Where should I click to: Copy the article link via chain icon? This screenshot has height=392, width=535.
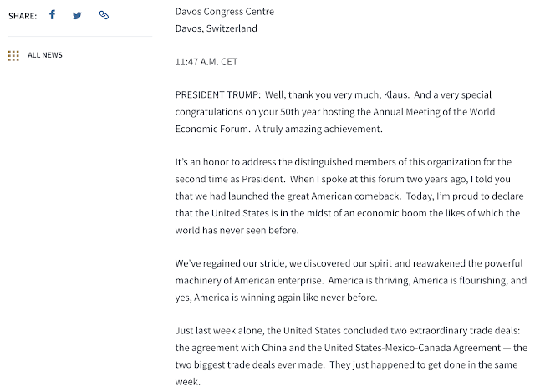[104, 15]
